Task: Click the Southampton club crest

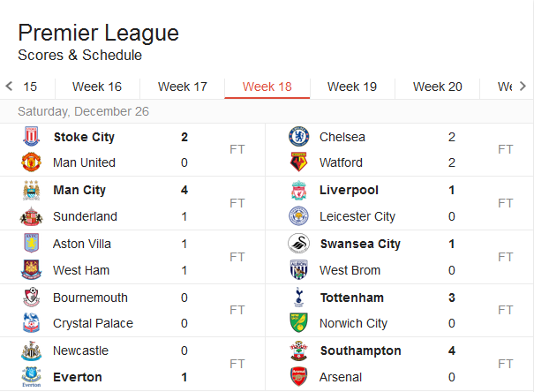Action: [298, 351]
